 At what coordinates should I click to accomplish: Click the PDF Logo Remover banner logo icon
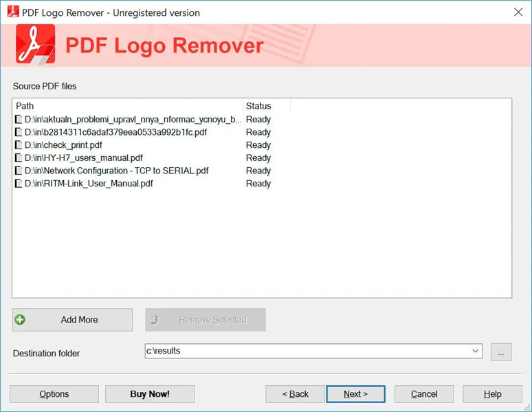pyautogui.click(x=35, y=44)
